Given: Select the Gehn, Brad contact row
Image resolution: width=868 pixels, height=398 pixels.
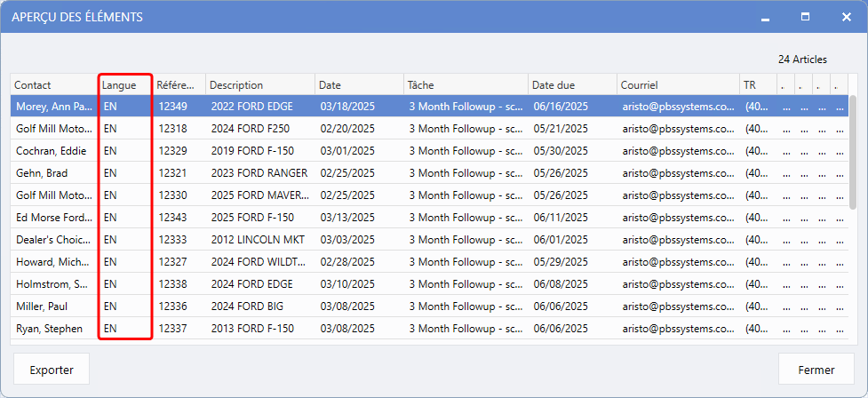Looking at the screenshot, I should pos(53,173).
